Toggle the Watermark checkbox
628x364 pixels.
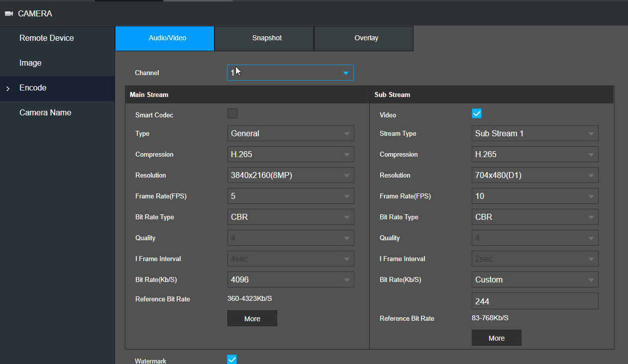(x=232, y=359)
